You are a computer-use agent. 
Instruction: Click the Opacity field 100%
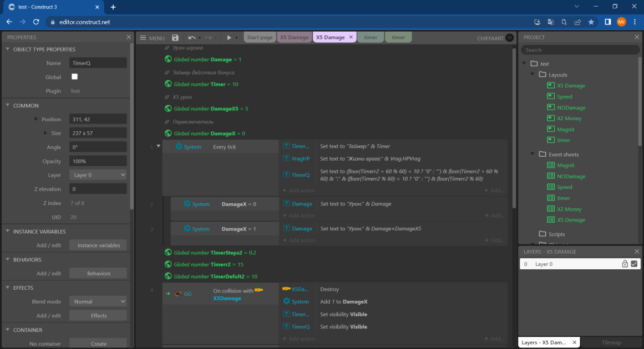(98, 161)
